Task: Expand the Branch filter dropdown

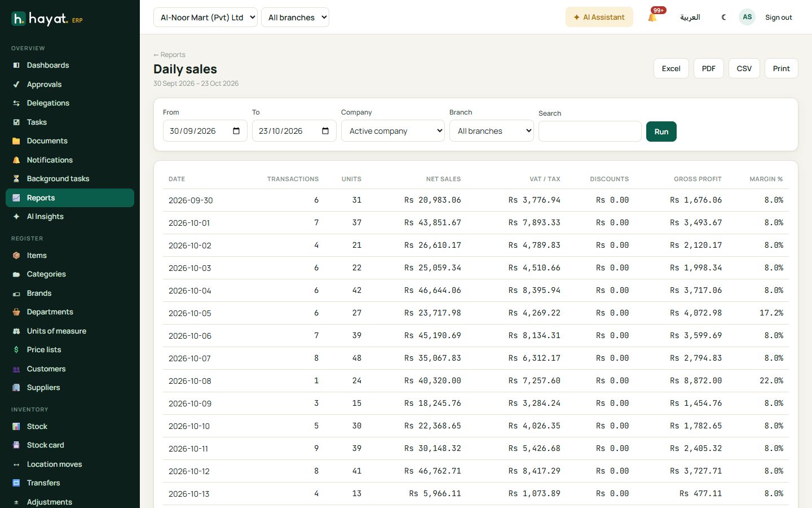Action: (x=492, y=131)
